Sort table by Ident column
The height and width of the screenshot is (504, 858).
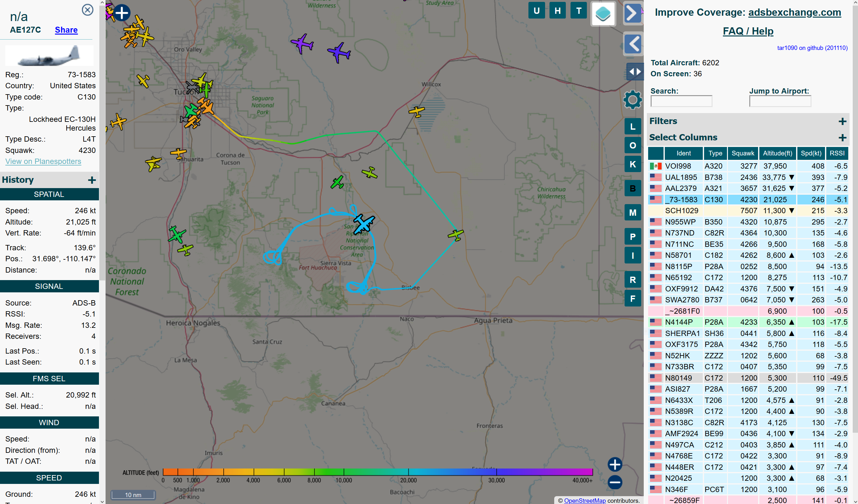point(684,154)
